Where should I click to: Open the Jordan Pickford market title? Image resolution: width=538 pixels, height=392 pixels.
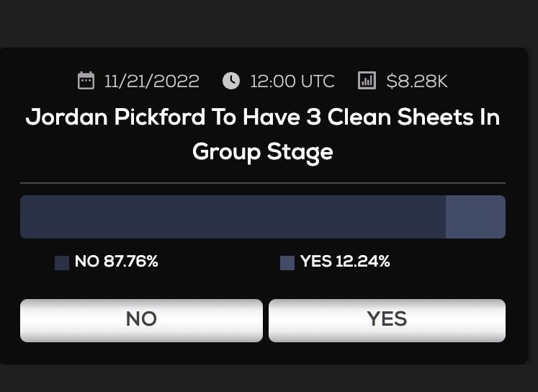[263, 134]
